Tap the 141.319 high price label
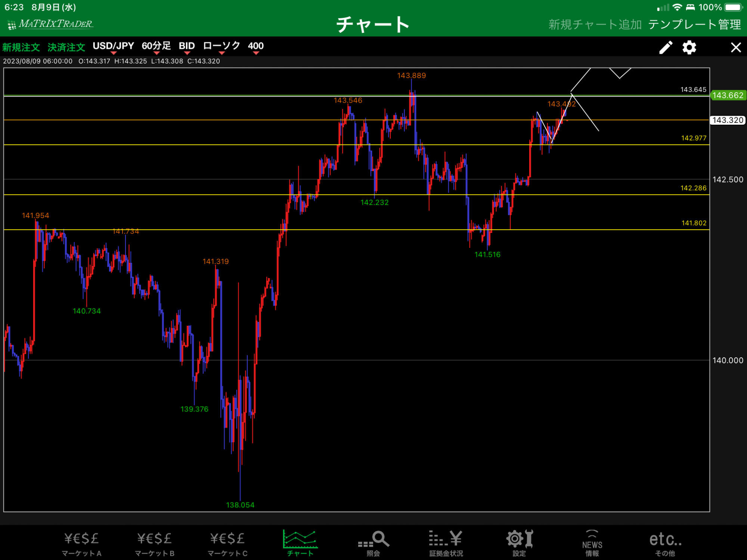 (x=216, y=261)
